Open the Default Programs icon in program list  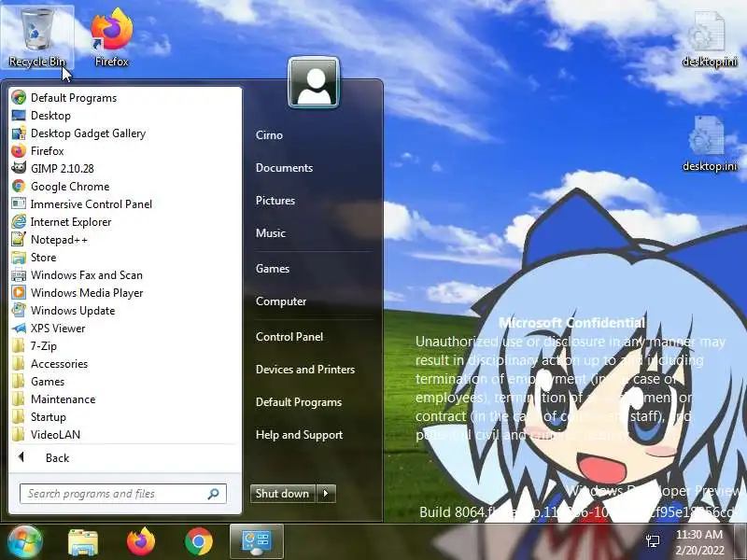[x=19, y=98]
